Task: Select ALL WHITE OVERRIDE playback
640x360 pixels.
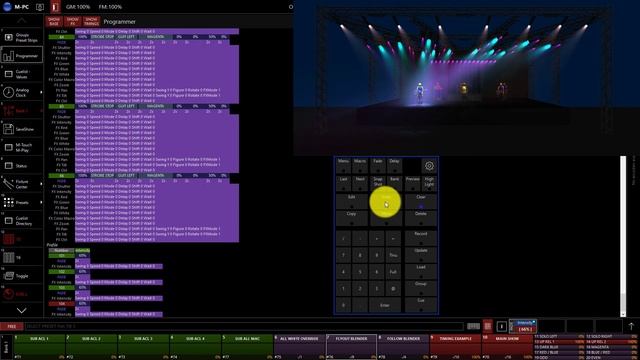Action: [299, 347]
